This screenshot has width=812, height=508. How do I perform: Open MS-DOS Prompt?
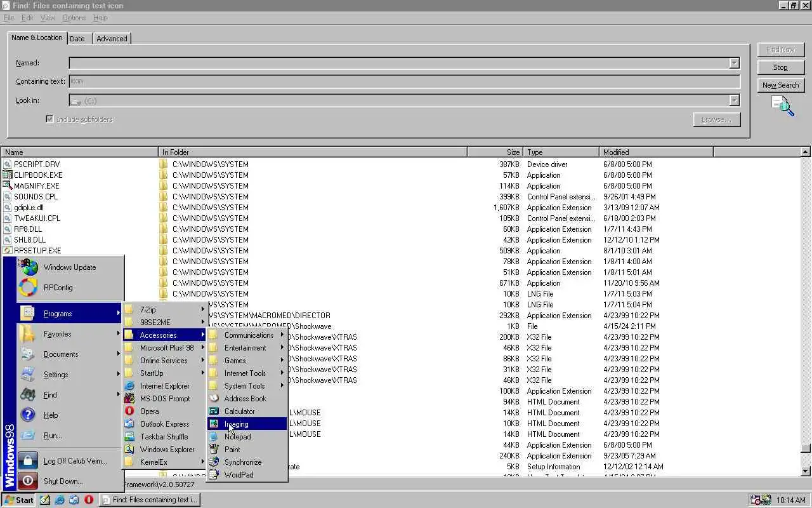tap(165, 399)
